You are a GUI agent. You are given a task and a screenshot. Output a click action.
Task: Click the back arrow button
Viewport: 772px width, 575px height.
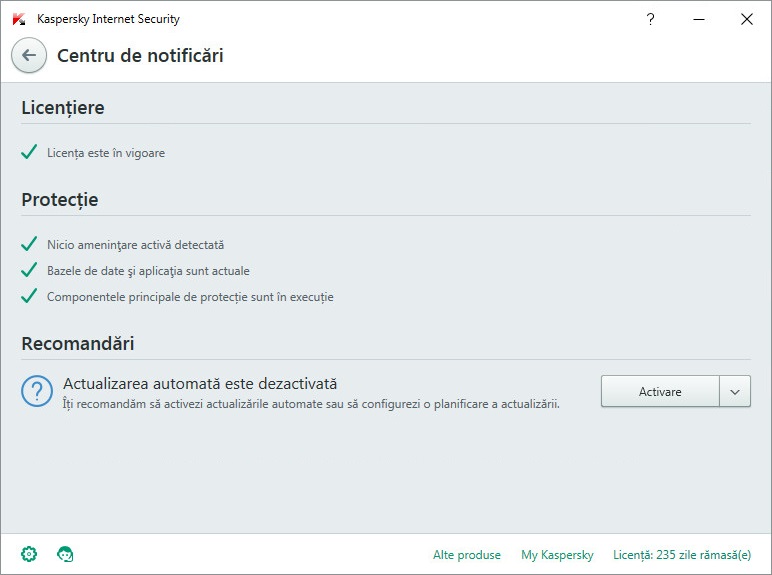click(x=29, y=55)
